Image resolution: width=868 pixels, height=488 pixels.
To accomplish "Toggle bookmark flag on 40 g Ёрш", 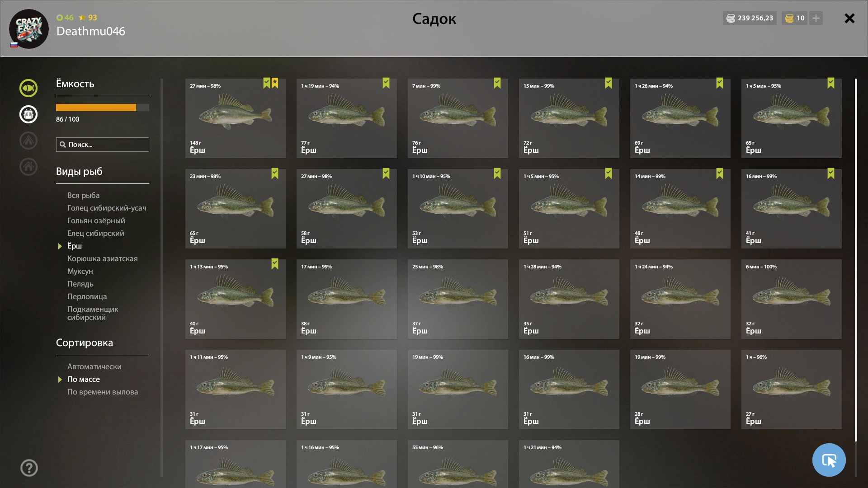I will pos(275,264).
